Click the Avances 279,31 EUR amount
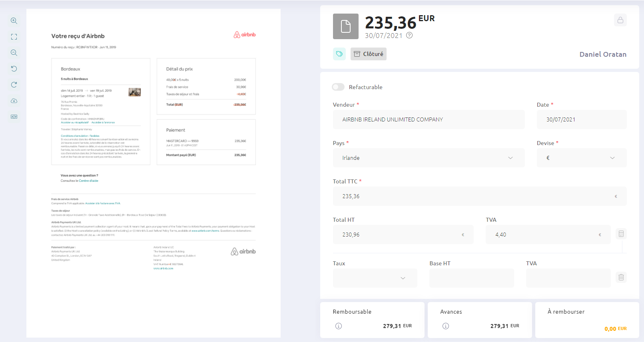 [505, 326]
